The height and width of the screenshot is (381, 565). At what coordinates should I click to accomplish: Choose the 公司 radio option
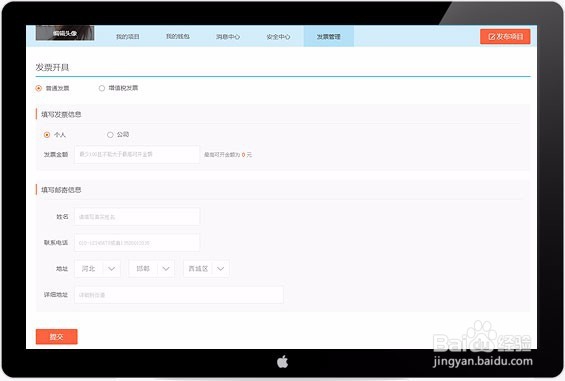pyautogui.click(x=110, y=135)
